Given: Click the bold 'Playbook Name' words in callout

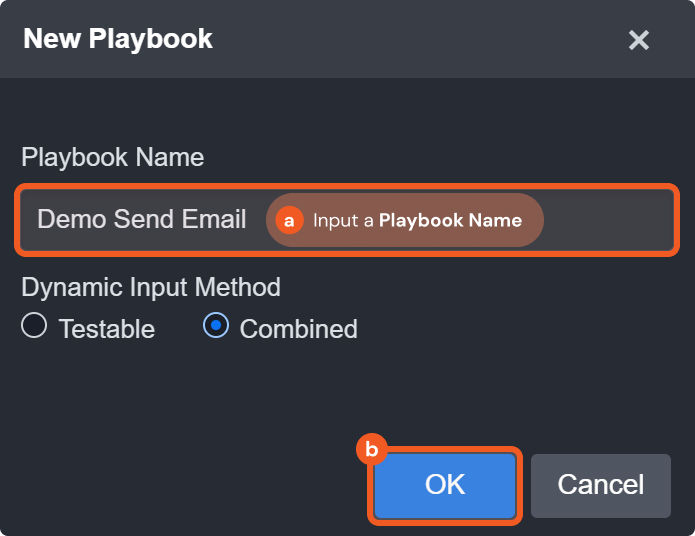Looking at the screenshot, I should coord(450,220).
